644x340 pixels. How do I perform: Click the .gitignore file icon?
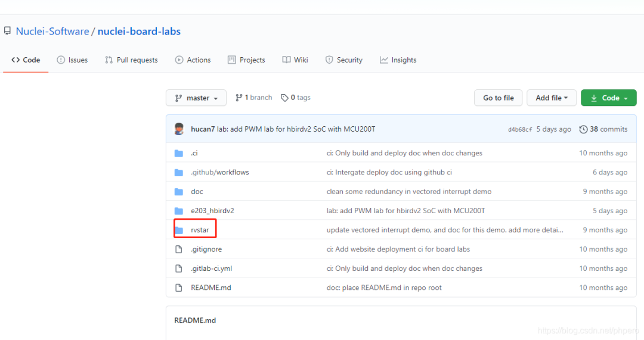point(179,249)
